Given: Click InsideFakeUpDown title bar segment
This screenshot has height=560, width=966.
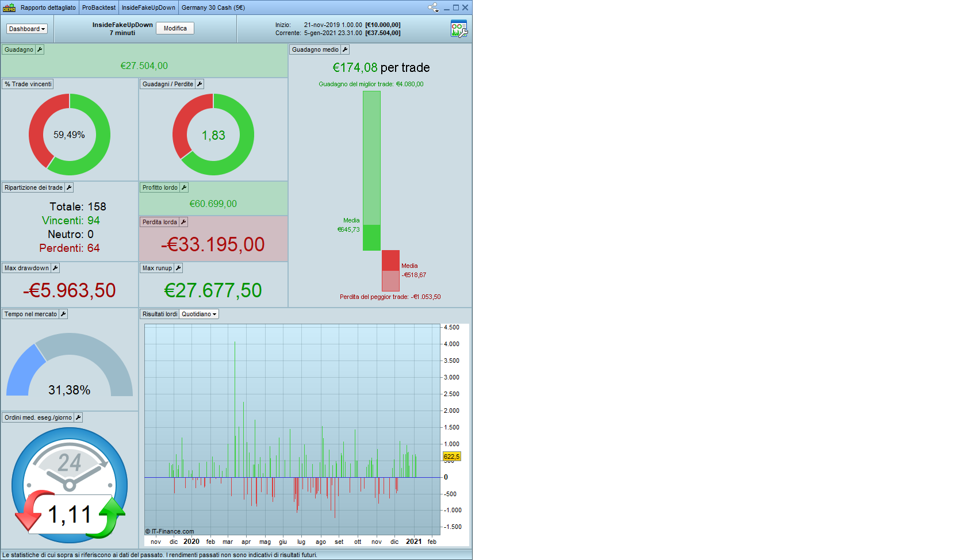Looking at the screenshot, I should [148, 7].
